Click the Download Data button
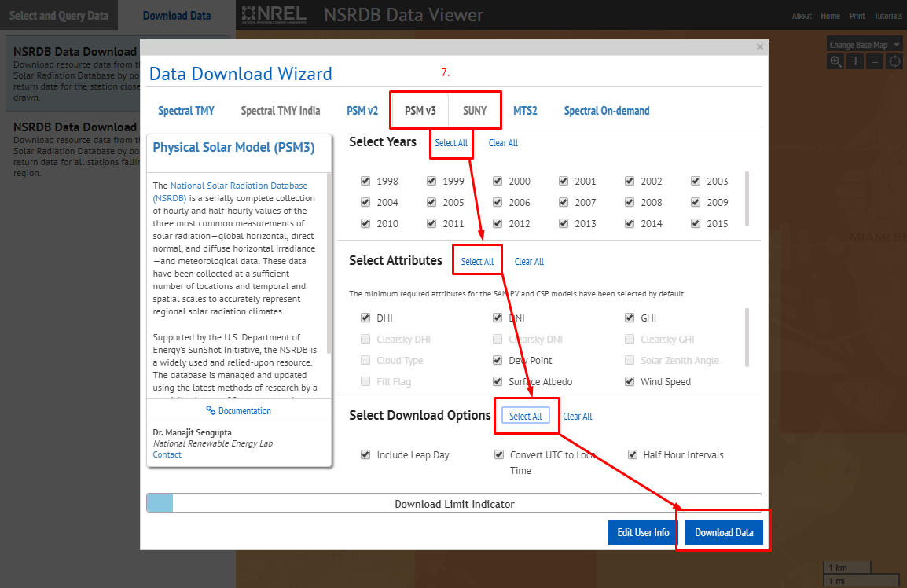 pyautogui.click(x=724, y=532)
